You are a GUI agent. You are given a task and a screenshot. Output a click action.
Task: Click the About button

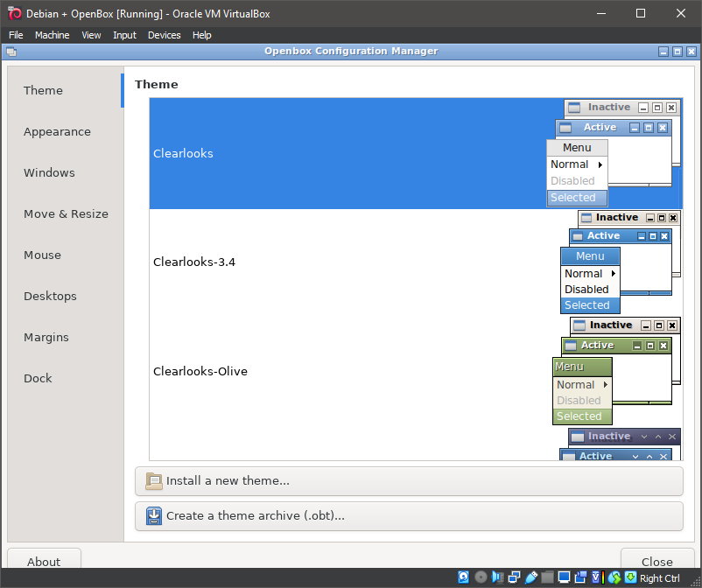click(x=44, y=562)
